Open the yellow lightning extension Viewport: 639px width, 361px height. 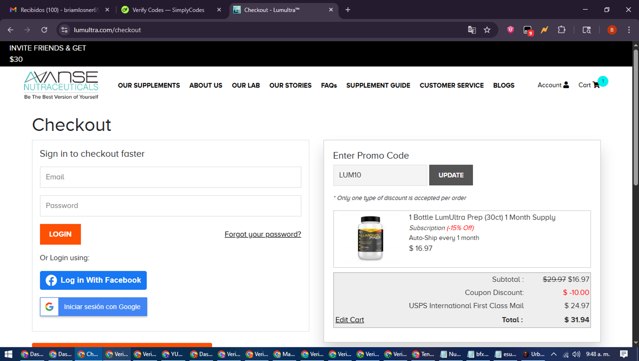coord(544,30)
